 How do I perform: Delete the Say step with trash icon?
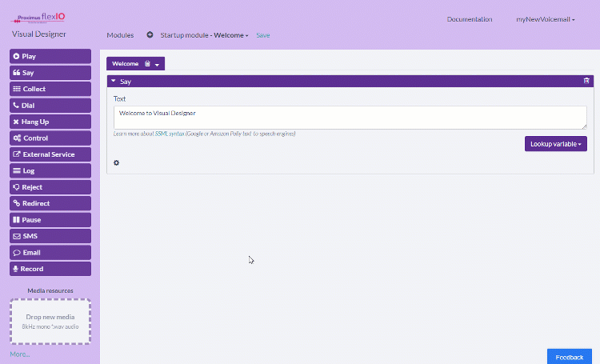click(586, 81)
